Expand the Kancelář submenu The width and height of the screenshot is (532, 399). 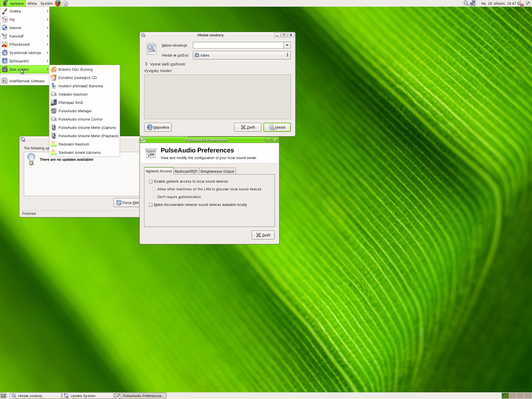point(25,36)
